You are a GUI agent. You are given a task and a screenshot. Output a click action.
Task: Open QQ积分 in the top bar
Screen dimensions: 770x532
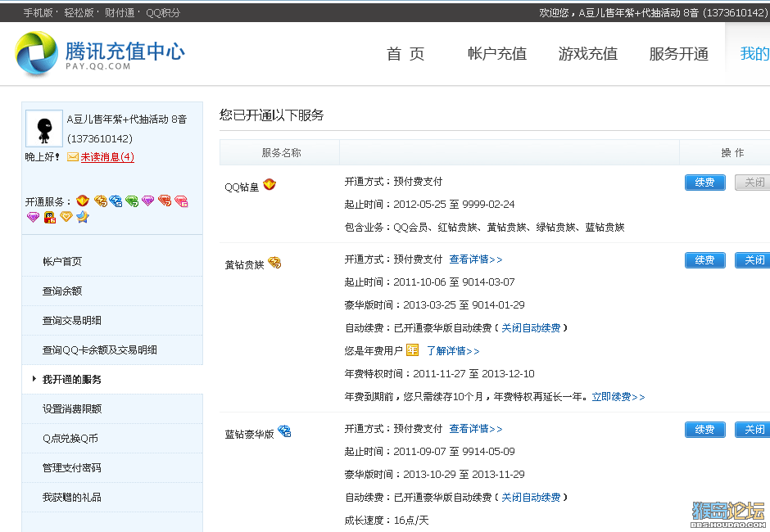coord(163,13)
